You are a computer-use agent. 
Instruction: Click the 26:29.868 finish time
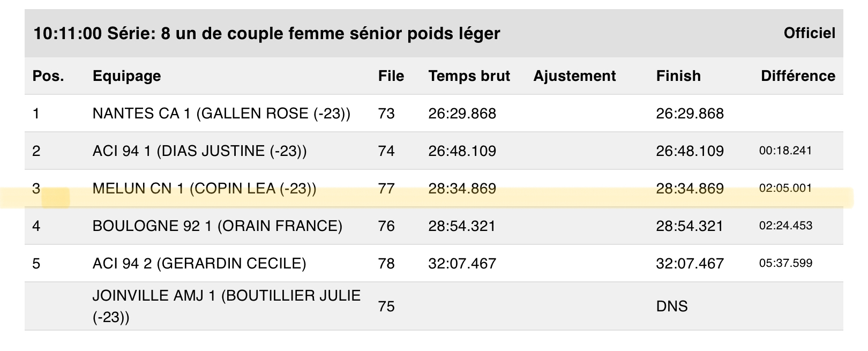tap(690, 114)
